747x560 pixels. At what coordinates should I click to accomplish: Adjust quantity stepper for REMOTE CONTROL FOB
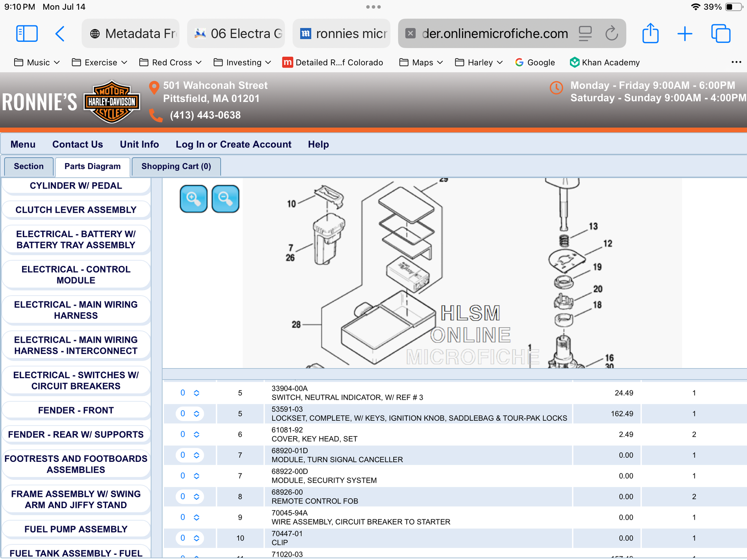coord(196,497)
